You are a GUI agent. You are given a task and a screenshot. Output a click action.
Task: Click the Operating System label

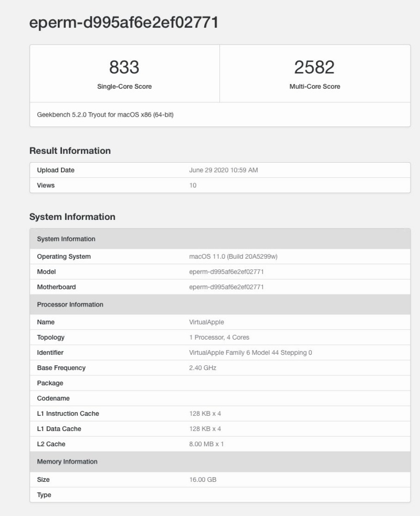tap(64, 256)
